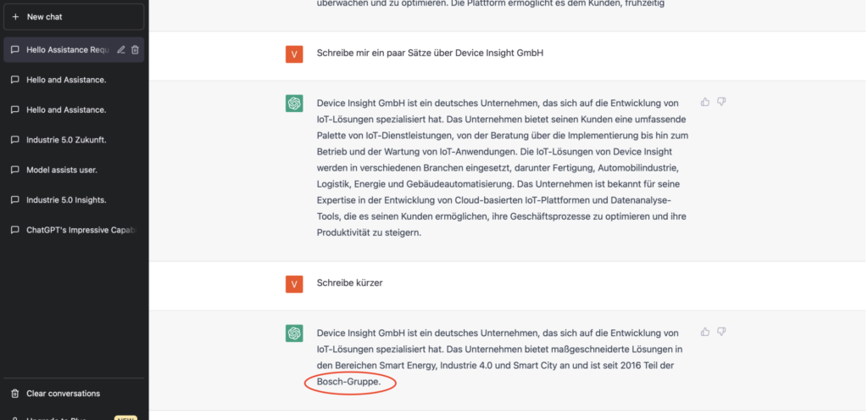Image resolution: width=868 pixels, height=420 pixels.
Task: Click user avatar V beside Schreibe kürzer
Action: click(x=294, y=283)
